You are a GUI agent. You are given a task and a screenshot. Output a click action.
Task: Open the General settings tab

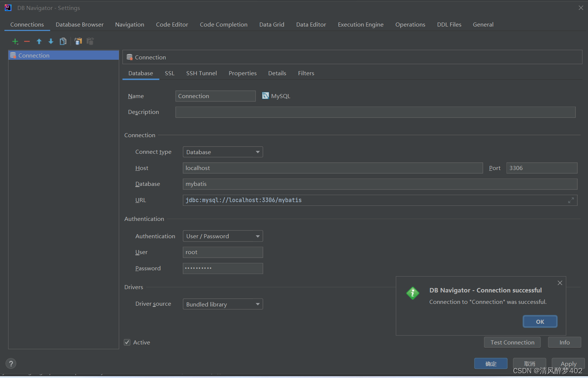(x=483, y=24)
